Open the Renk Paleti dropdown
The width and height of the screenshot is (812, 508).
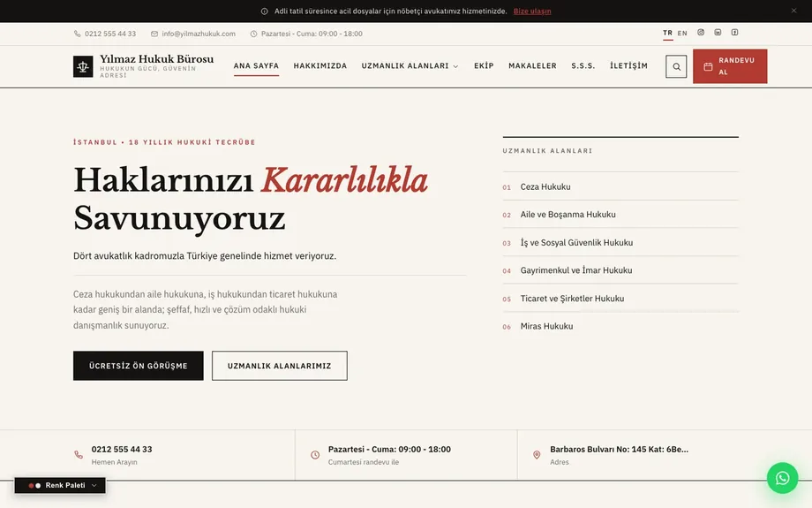(x=60, y=485)
